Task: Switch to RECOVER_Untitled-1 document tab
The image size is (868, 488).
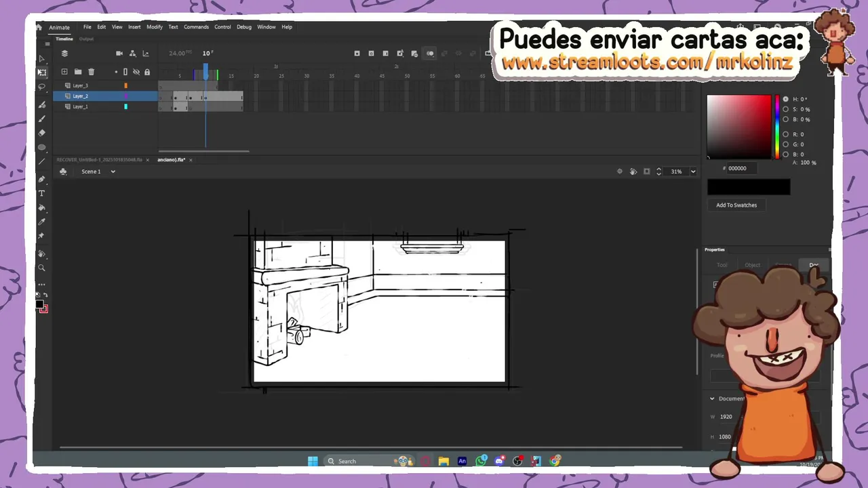Action: (x=99, y=160)
